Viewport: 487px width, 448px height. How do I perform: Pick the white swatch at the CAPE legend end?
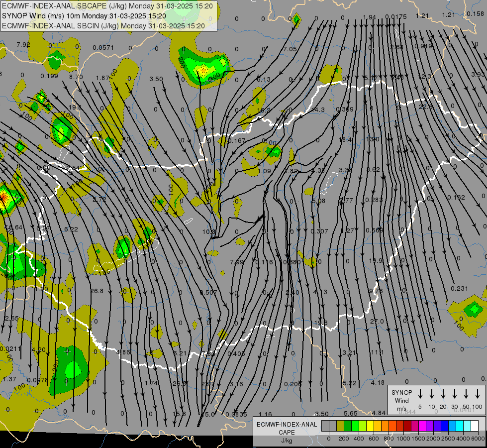pos(474,426)
